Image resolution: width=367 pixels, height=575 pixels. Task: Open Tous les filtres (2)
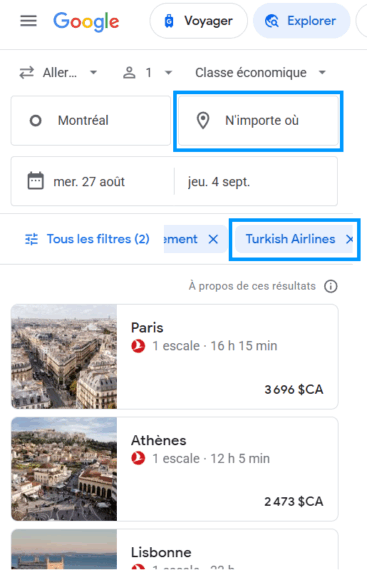tap(87, 239)
